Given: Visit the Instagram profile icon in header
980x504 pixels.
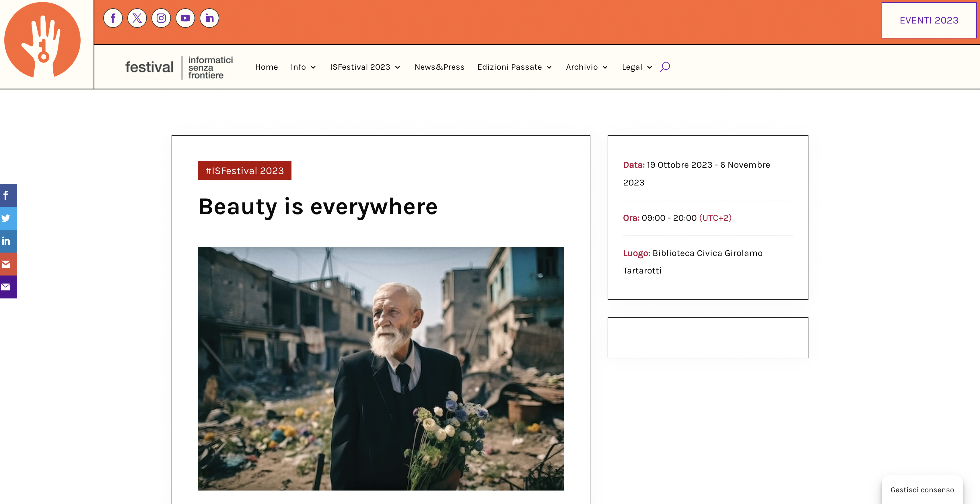Looking at the screenshot, I should point(161,18).
